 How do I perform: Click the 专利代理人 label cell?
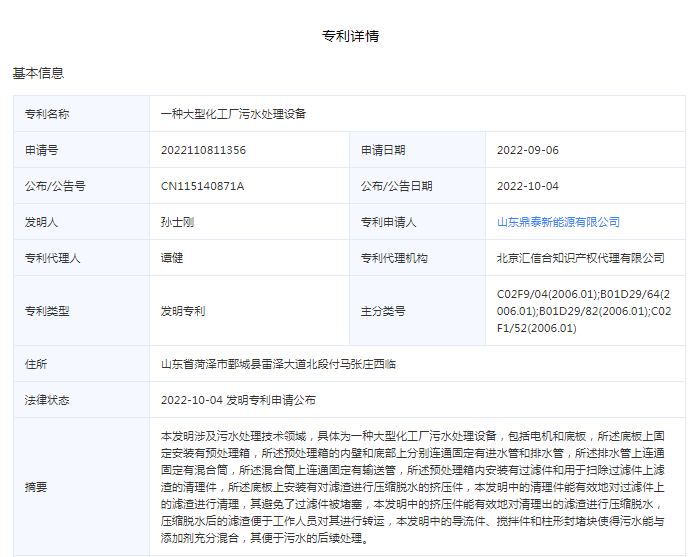click(x=53, y=258)
